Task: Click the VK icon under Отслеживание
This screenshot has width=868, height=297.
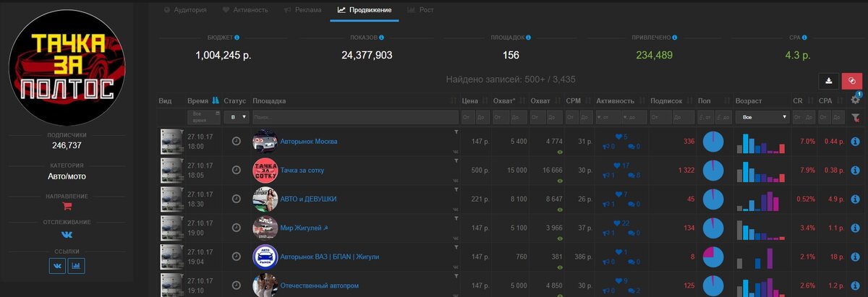Action: pyautogui.click(x=67, y=233)
